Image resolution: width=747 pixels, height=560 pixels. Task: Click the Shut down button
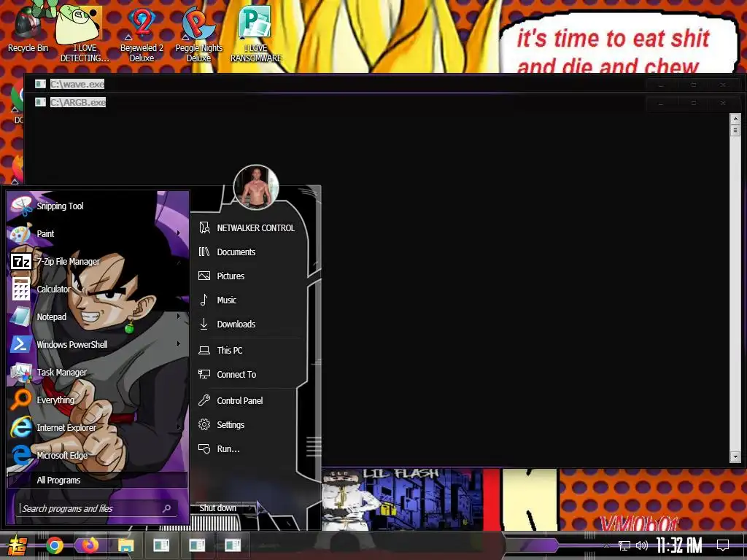(217, 508)
